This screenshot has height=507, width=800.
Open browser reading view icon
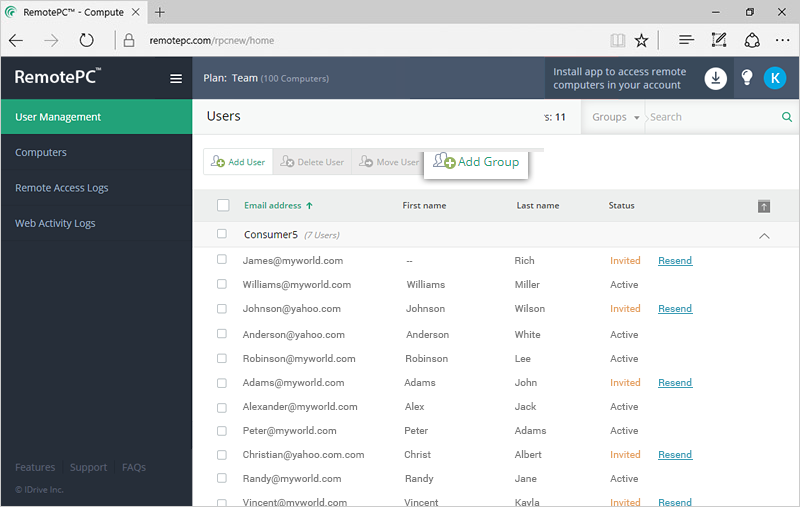click(x=617, y=40)
